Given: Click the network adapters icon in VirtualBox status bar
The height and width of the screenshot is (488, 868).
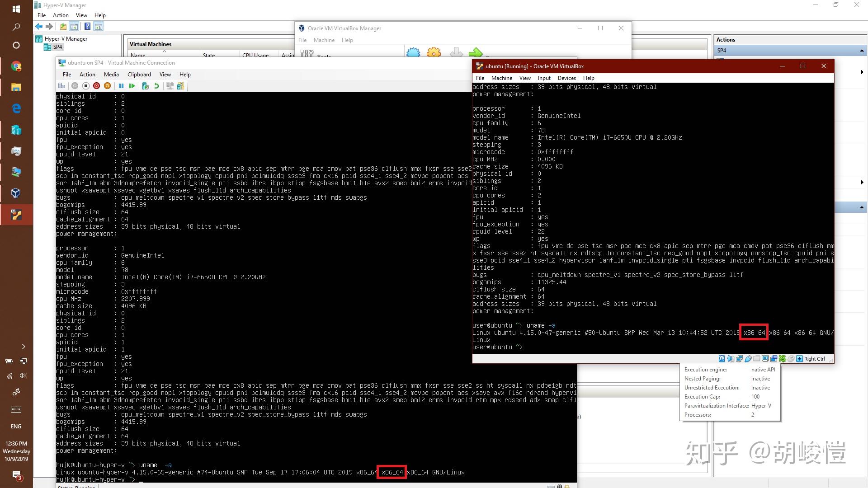Looking at the screenshot, I should point(740,359).
